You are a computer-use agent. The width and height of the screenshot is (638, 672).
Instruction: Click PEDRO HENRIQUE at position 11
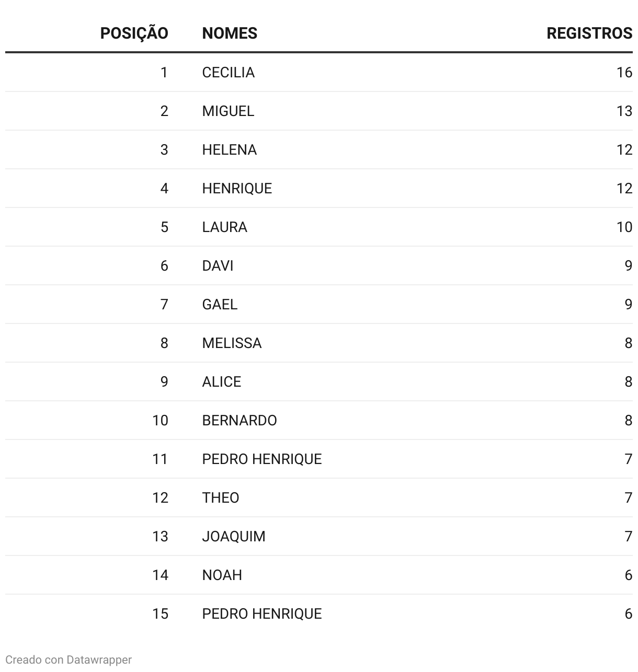(261, 459)
